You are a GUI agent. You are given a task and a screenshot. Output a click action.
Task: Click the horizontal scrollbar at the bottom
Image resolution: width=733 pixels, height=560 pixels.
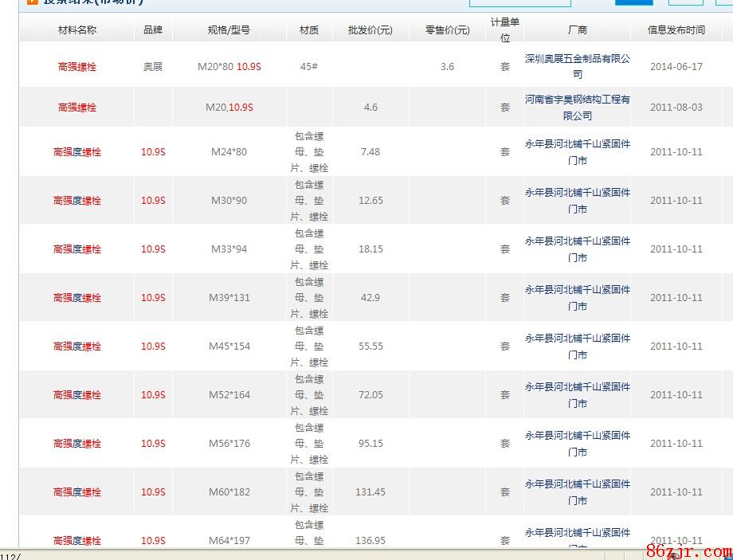point(319,554)
